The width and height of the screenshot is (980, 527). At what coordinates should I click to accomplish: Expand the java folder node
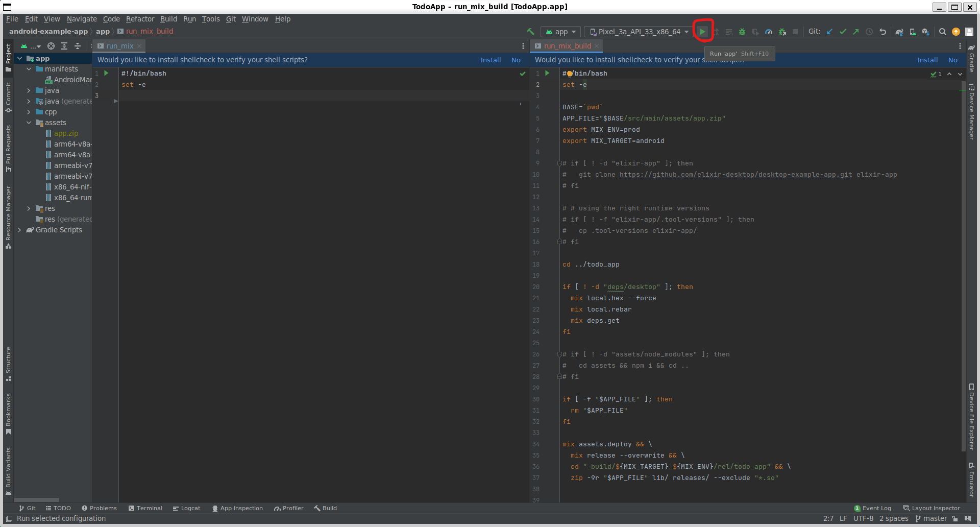point(29,90)
